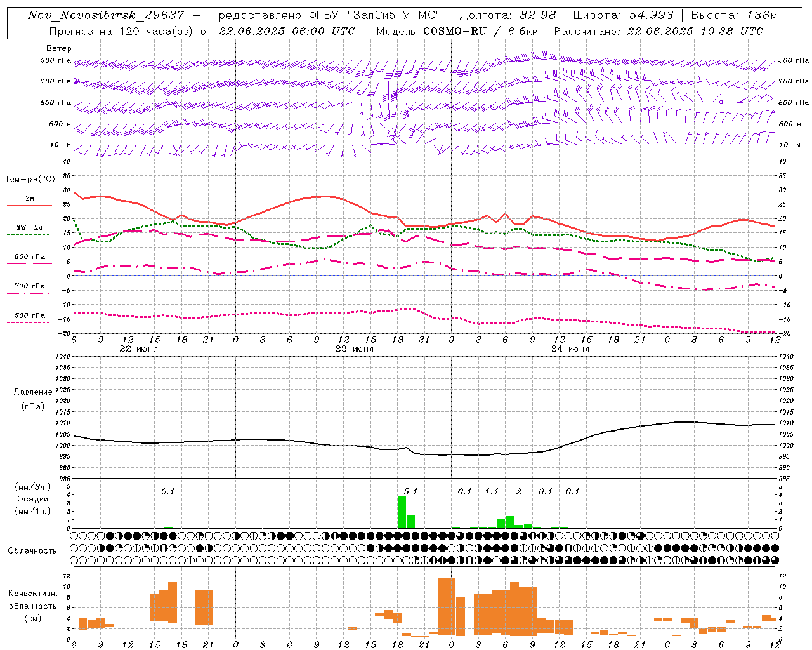Click the station title Nov_Novosibirsk_29637

[106, 15]
